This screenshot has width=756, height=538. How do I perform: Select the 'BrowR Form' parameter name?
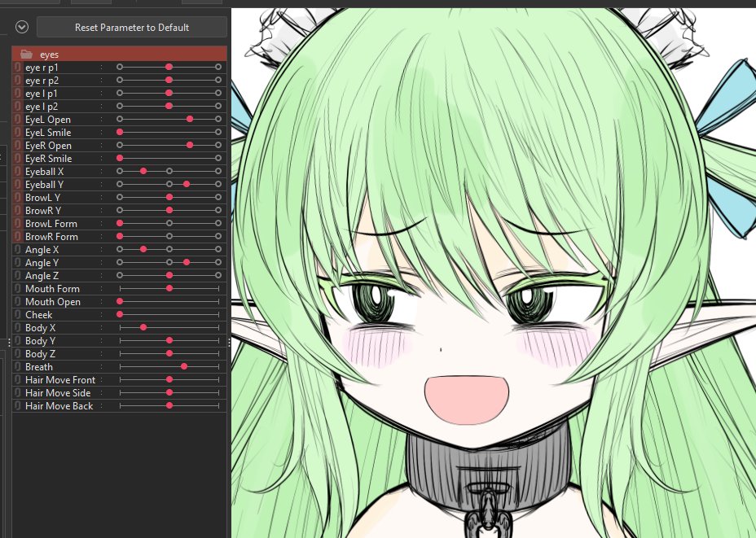coord(51,237)
